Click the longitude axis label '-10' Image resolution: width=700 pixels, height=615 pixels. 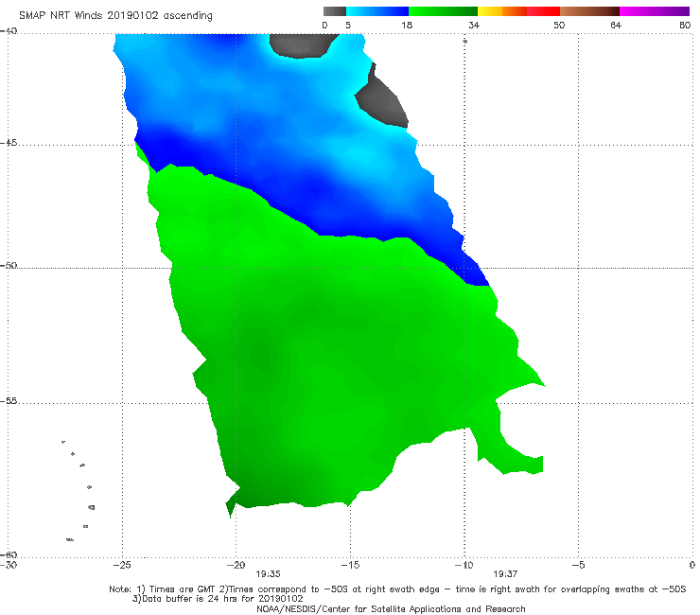point(464,565)
